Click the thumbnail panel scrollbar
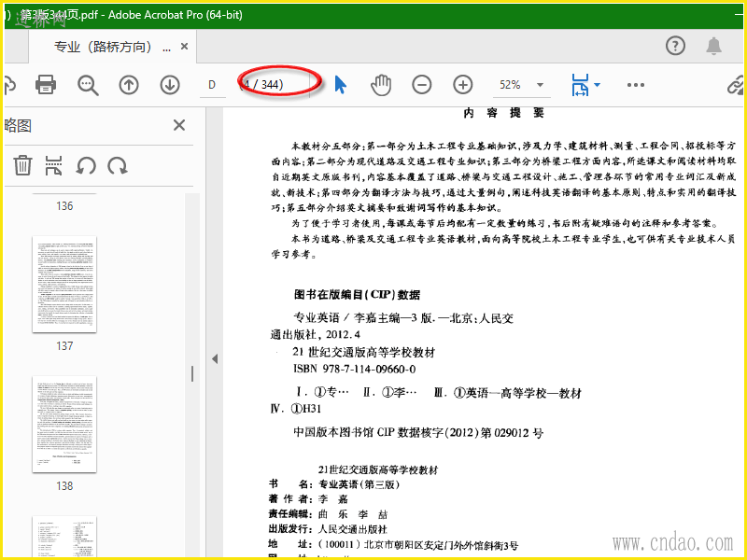The image size is (747, 560). pos(192,374)
